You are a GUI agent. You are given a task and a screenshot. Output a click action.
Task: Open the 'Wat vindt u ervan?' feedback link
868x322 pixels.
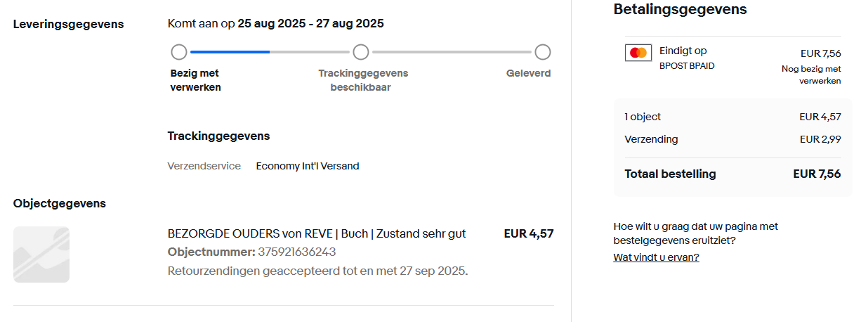pos(657,257)
